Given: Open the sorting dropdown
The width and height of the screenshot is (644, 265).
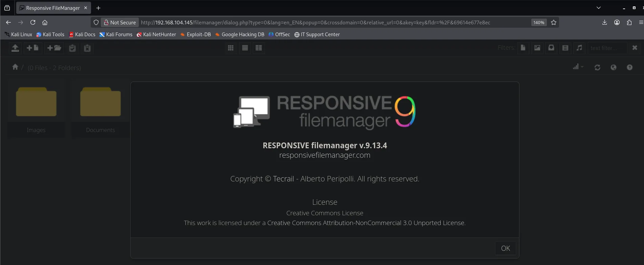Looking at the screenshot, I should [578, 67].
